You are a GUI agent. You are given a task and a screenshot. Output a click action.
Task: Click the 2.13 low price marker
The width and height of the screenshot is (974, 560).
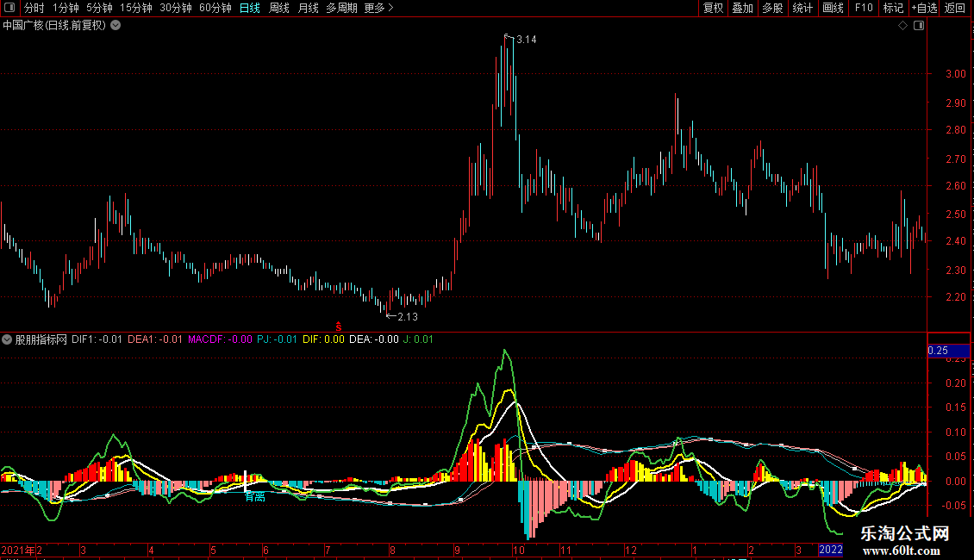click(x=408, y=317)
